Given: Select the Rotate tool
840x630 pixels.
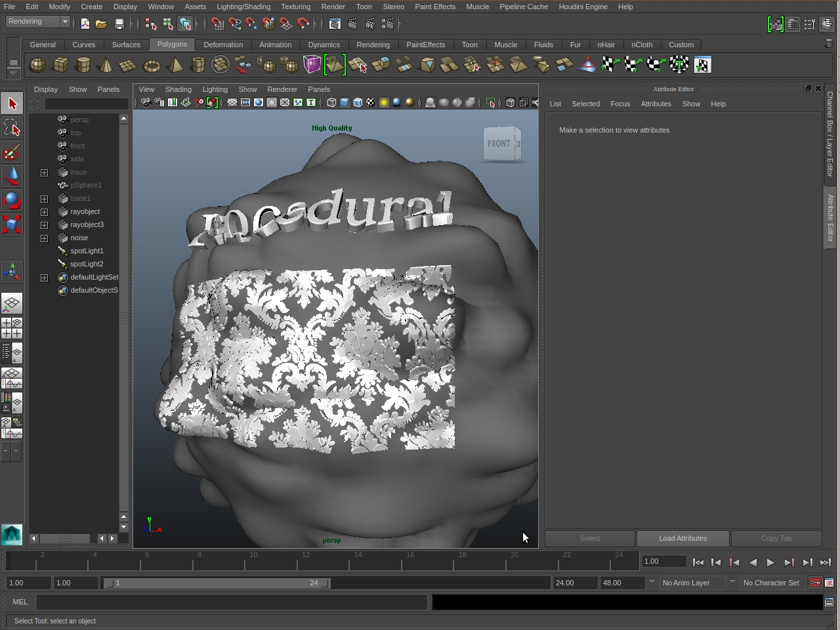Looking at the screenshot, I should [12, 199].
